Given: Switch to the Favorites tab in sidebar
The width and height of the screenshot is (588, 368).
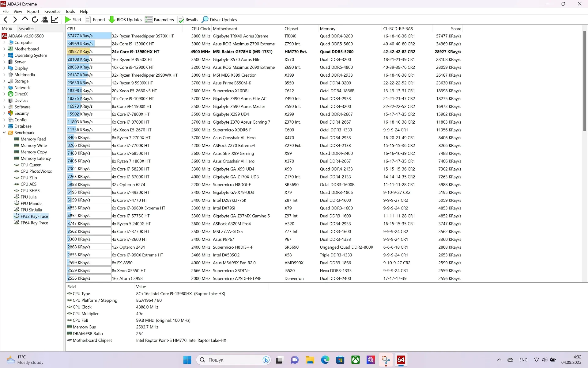Looking at the screenshot, I should [x=26, y=29].
